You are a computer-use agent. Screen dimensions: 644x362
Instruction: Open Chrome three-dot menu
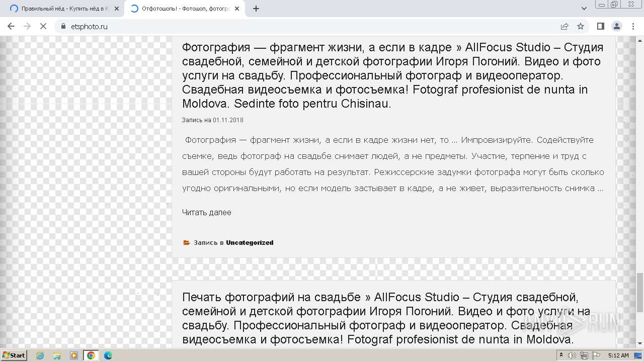click(633, 26)
